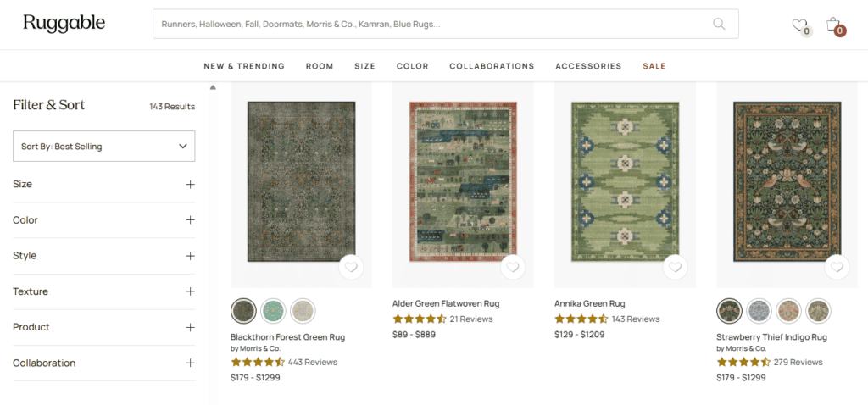Favorite the Strawberry Thief Indigo Rug
Image resolution: width=868 pixels, height=405 pixels.
point(837,267)
